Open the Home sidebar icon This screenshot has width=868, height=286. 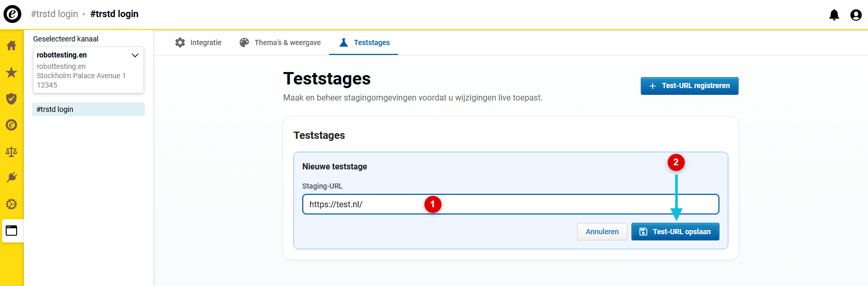[11, 46]
